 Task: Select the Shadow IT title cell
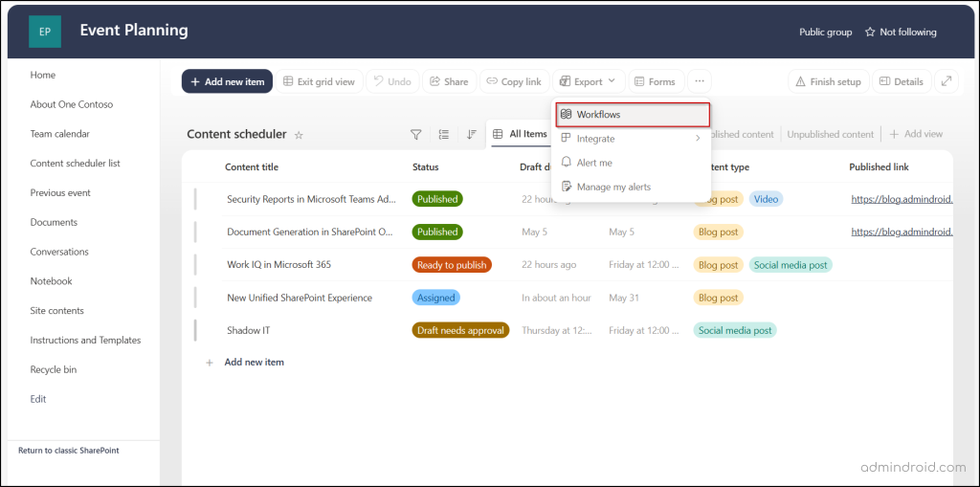(x=249, y=330)
